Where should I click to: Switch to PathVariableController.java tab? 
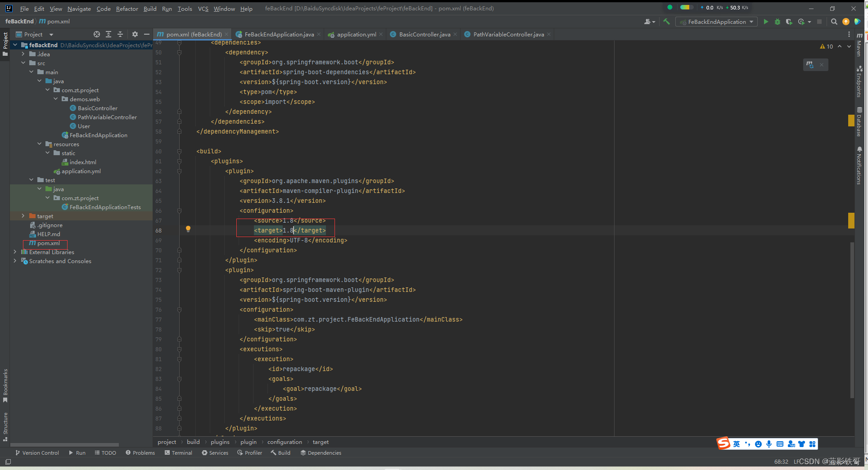coord(508,34)
